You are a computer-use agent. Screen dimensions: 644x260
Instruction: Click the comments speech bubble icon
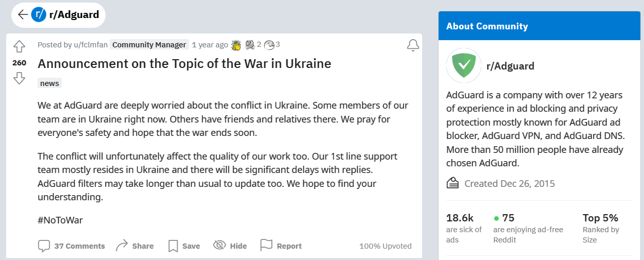pyautogui.click(x=44, y=246)
